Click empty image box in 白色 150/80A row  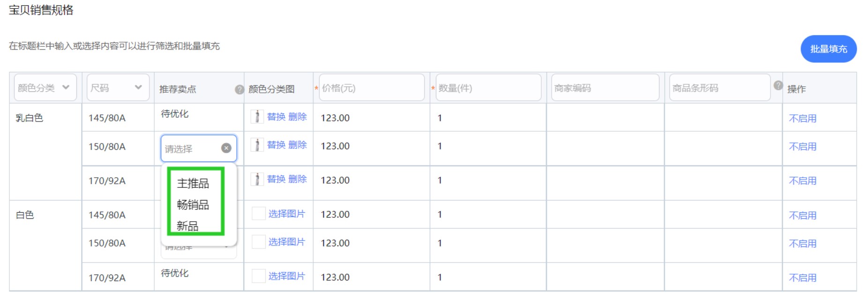tap(259, 242)
